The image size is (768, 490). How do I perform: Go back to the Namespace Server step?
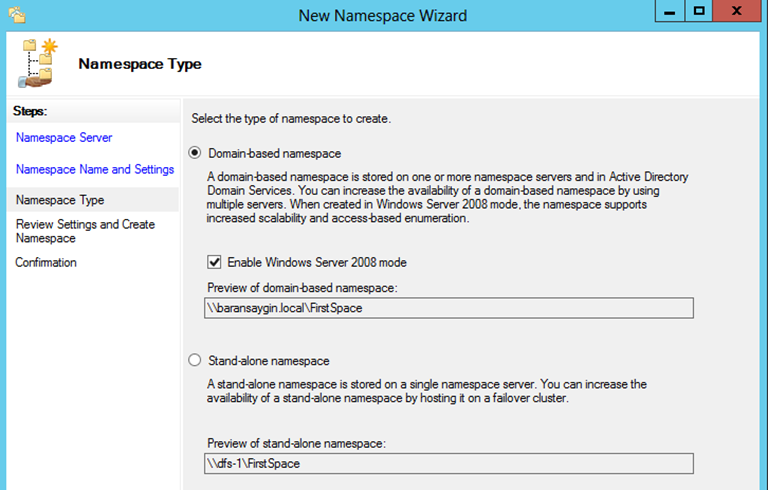[64, 138]
